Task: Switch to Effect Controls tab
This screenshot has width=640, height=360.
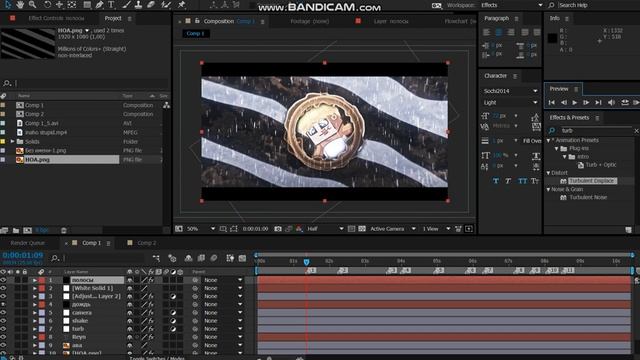Action: pos(56,18)
